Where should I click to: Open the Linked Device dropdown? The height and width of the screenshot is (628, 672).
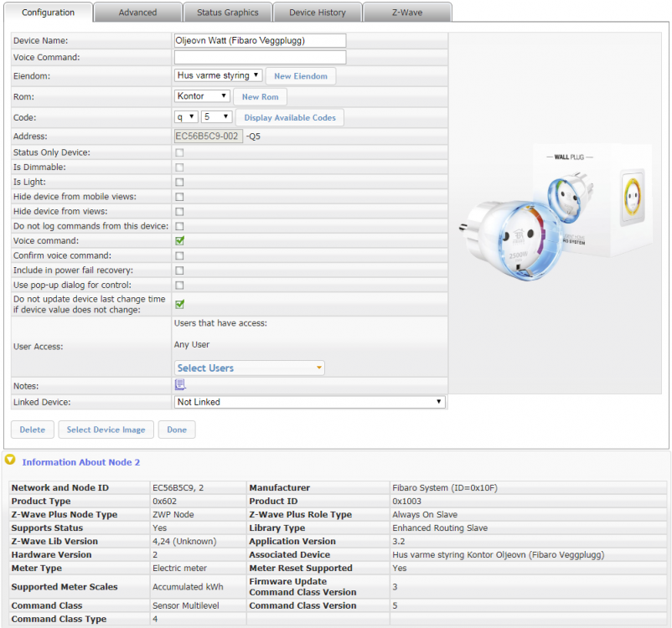click(x=309, y=402)
